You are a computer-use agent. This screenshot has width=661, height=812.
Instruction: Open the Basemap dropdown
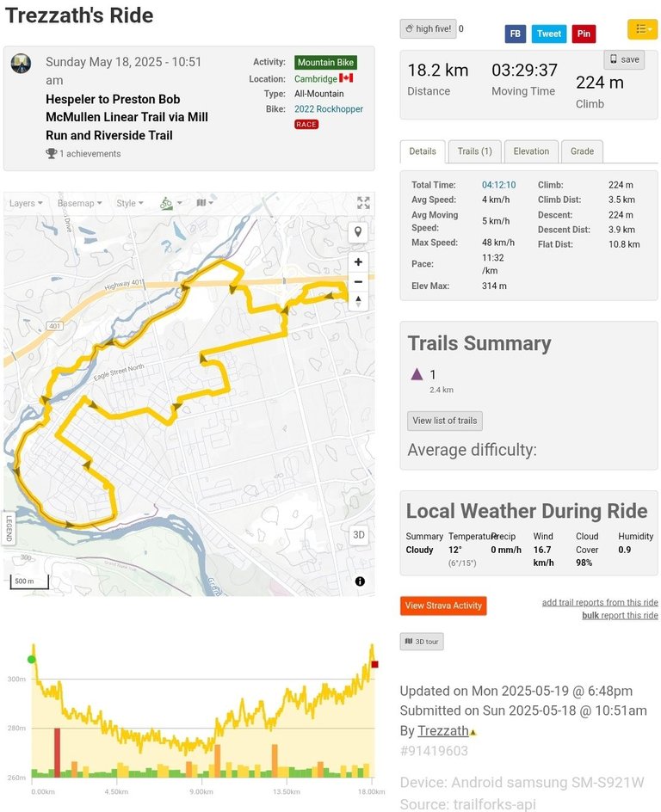pyautogui.click(x=79, y=203)
